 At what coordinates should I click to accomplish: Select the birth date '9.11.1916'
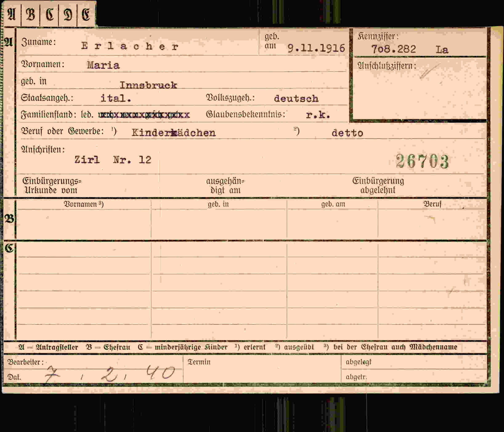pyautogui.click(x=316, y=48)
